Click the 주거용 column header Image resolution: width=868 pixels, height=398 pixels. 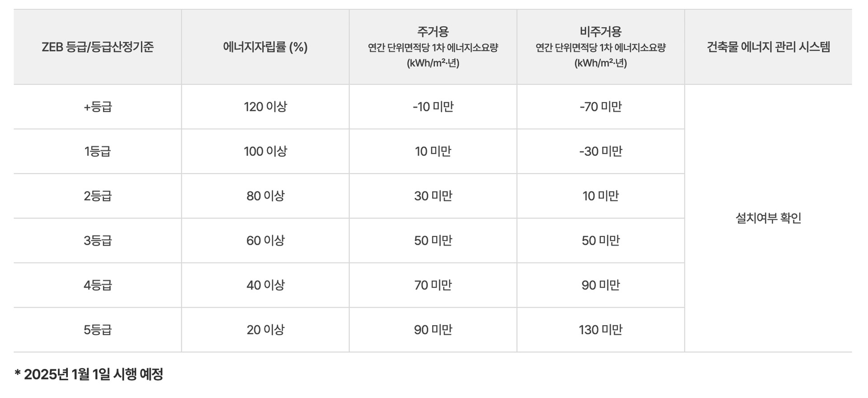433,32
